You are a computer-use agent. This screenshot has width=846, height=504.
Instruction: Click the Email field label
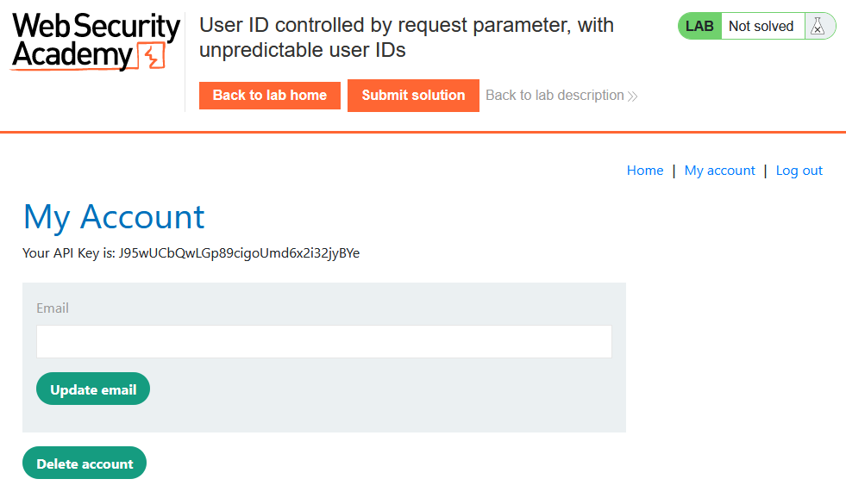[53, 308]
